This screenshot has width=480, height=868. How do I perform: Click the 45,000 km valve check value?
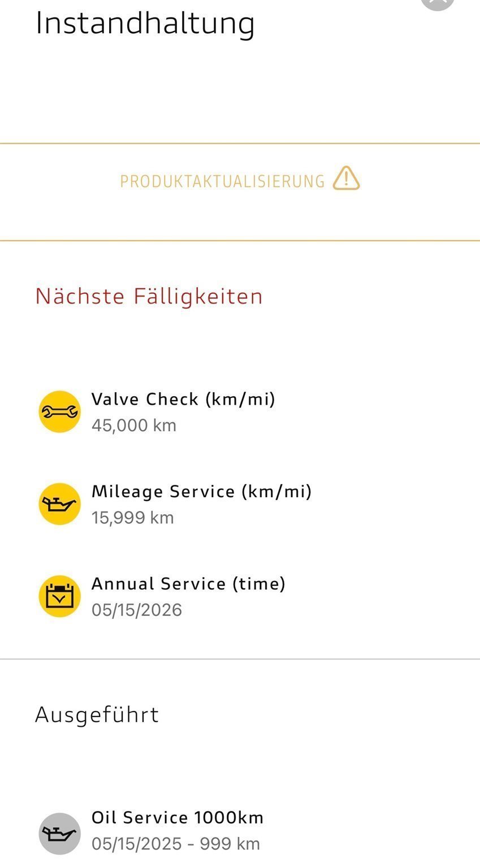point(134,425)
